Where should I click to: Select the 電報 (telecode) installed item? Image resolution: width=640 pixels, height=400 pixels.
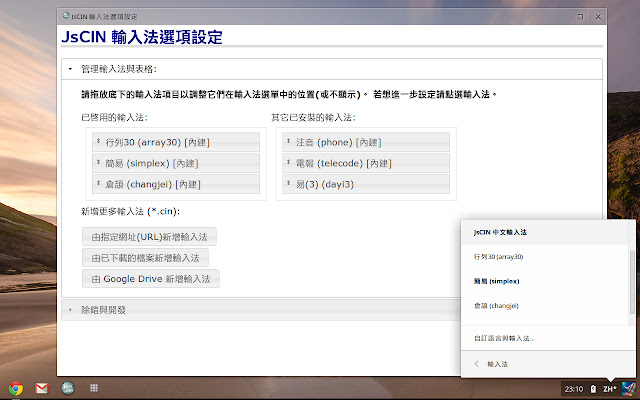[366, 163]
